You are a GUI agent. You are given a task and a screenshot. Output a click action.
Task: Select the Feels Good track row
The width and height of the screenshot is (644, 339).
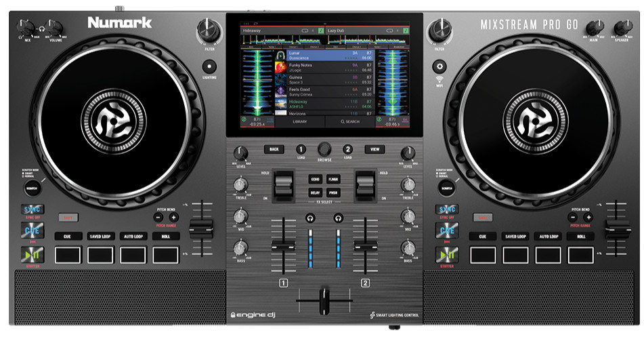coord(324,92)
